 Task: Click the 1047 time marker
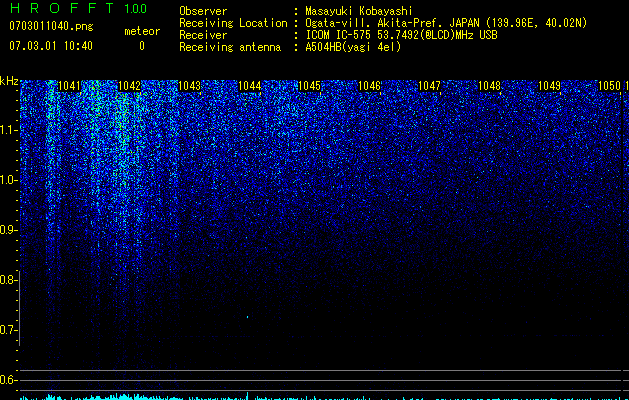(x=430, y=86)
